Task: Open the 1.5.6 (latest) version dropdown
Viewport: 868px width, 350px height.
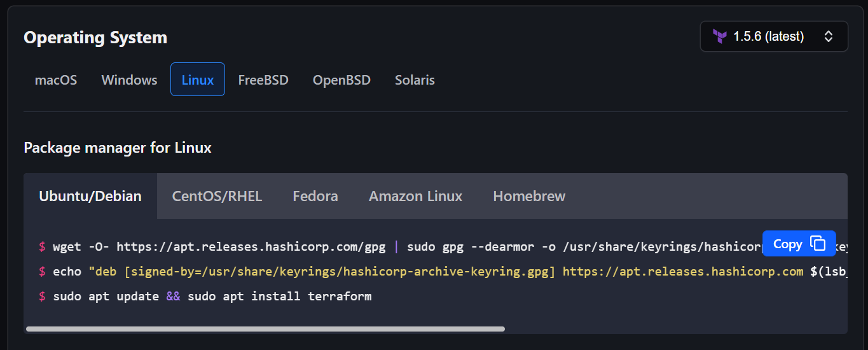Action: pos(774,36)
